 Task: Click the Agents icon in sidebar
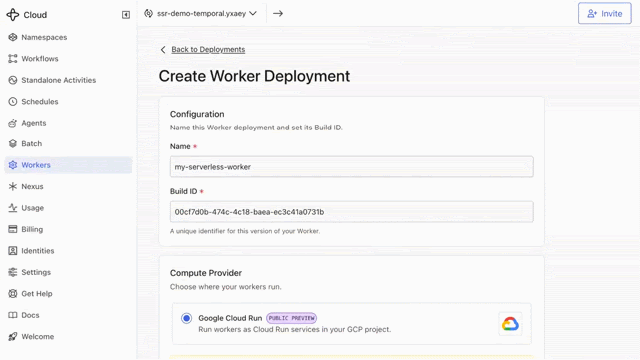pyautogui.click(x=13, y=123)
